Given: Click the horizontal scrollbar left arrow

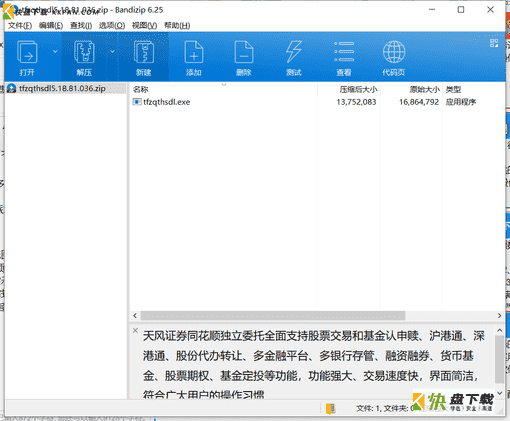Looking at the screenshot, I should point(135,315).
